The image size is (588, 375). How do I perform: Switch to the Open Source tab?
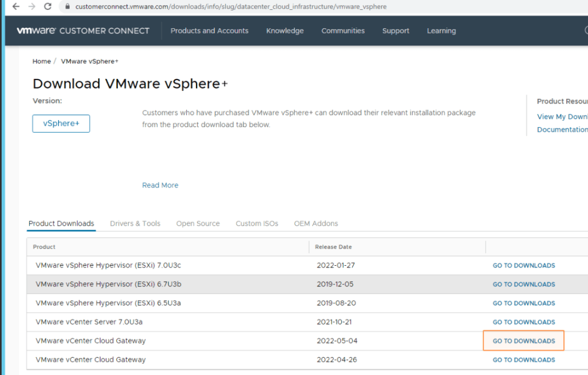point(198,224)
